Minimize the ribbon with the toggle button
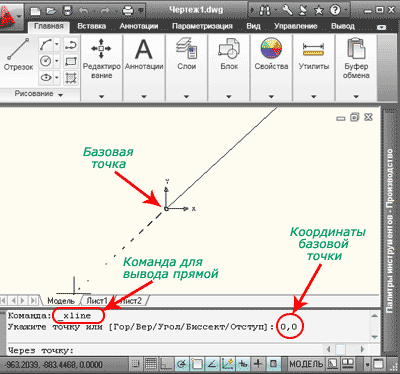The image size is (400, 374). [x=382, y=27]
